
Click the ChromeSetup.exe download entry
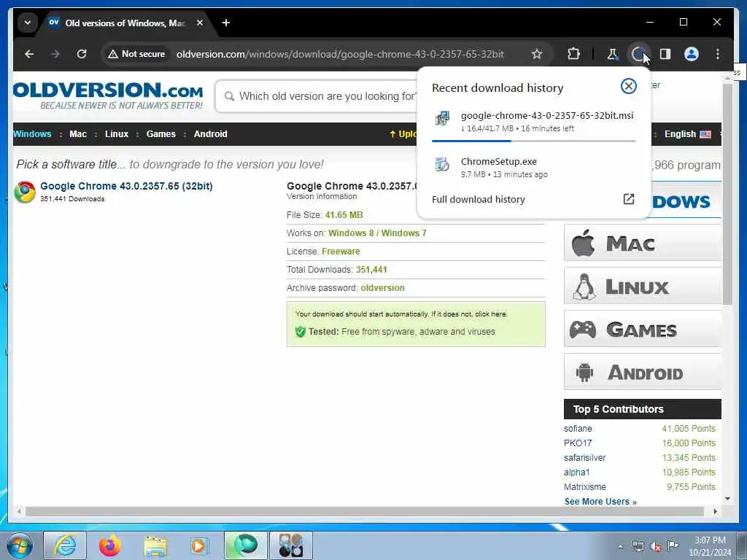[x=533, y=167]
